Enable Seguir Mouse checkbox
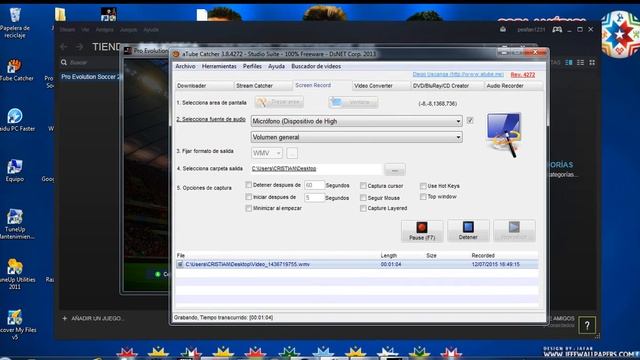640x360 pixels. coord(363,198)
